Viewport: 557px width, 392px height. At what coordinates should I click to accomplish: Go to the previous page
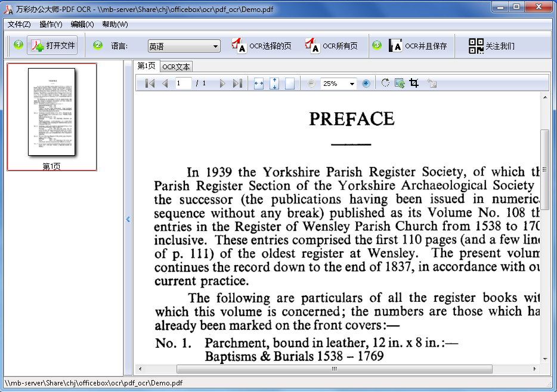[x=165, y=84]
